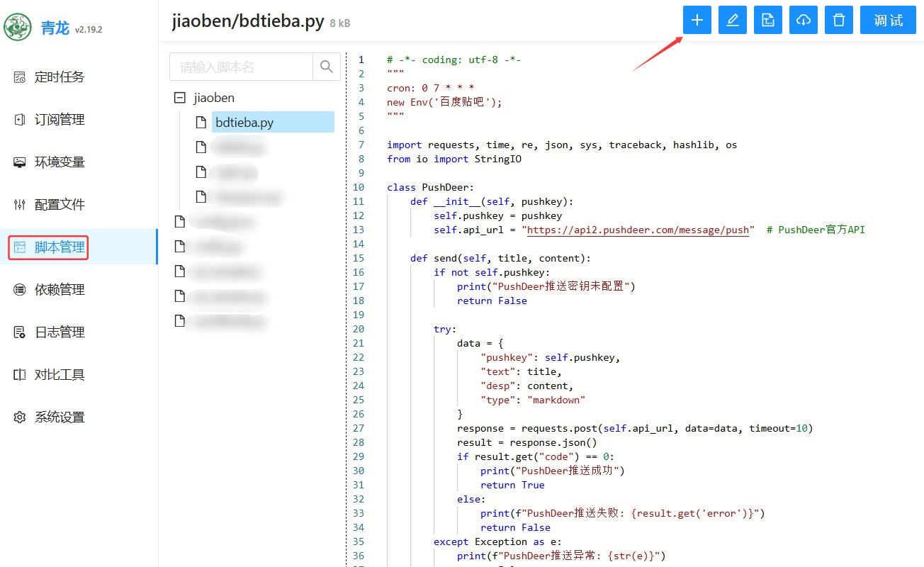The height and width of the screenshot is (567, 924).
Task: Focus the script name search field
Action: coord(241,67)
